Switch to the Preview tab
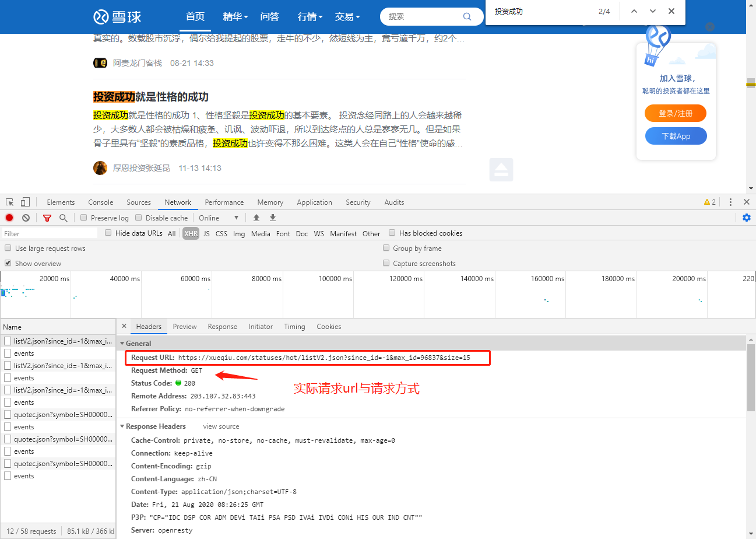The width and height of the screenshot is (756, 539). 185,326
